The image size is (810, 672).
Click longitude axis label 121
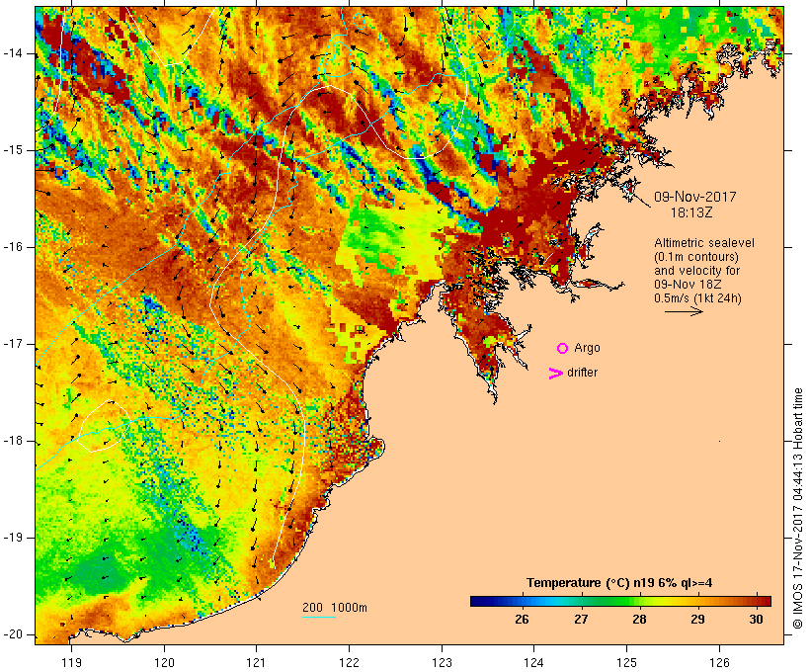[256, 662]
